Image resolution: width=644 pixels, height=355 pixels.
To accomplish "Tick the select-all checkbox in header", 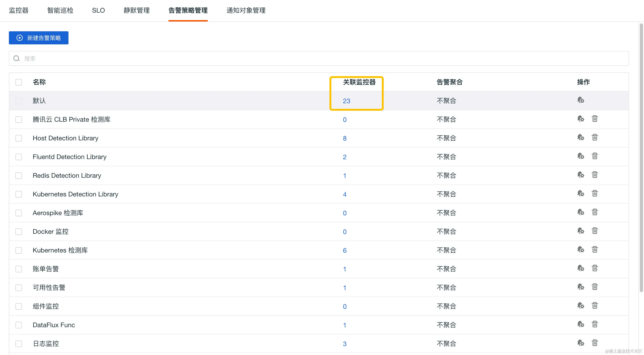I will tap(19, 82).
